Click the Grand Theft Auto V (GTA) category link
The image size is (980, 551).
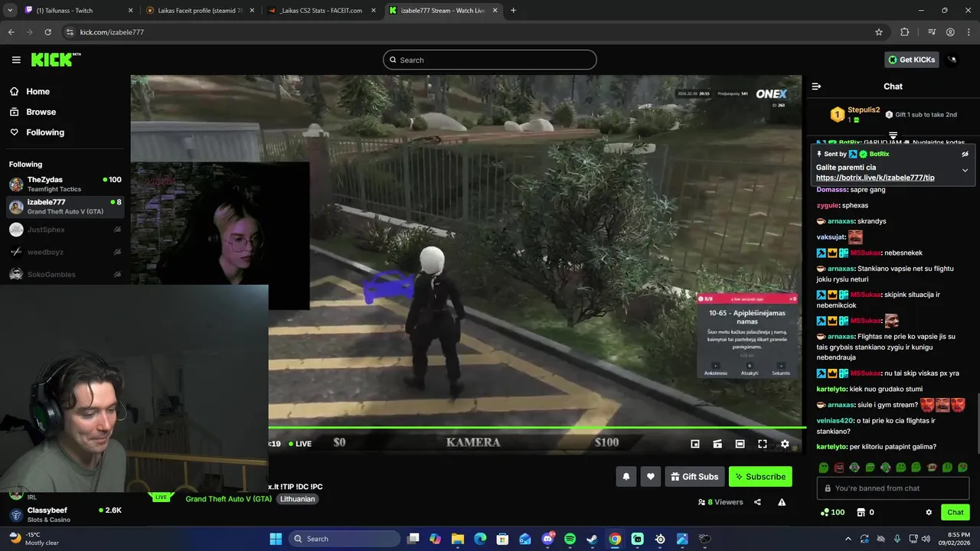coord(229,499)
